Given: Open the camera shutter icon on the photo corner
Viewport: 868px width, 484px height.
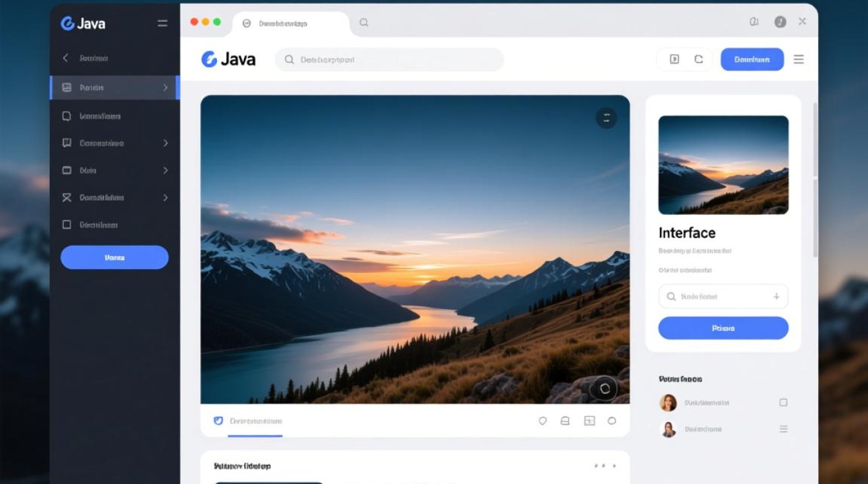Looking at the screenshot, I should point(606,388).
